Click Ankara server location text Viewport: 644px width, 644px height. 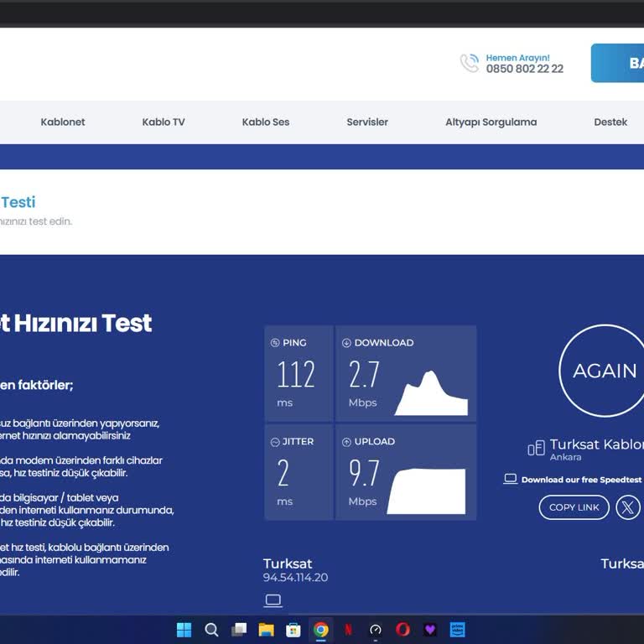pyautogui.click(x=565, y=457)
